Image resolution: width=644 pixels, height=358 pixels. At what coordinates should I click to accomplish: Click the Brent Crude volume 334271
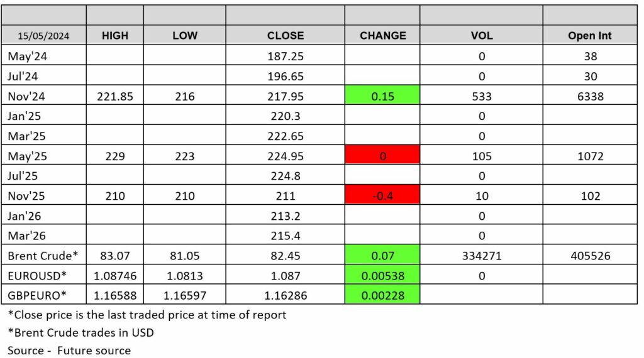482,256
